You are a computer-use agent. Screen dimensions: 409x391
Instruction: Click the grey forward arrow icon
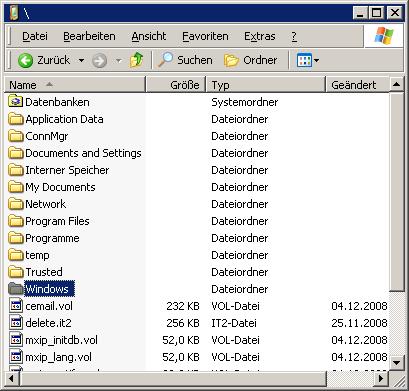tap(99, 61)
